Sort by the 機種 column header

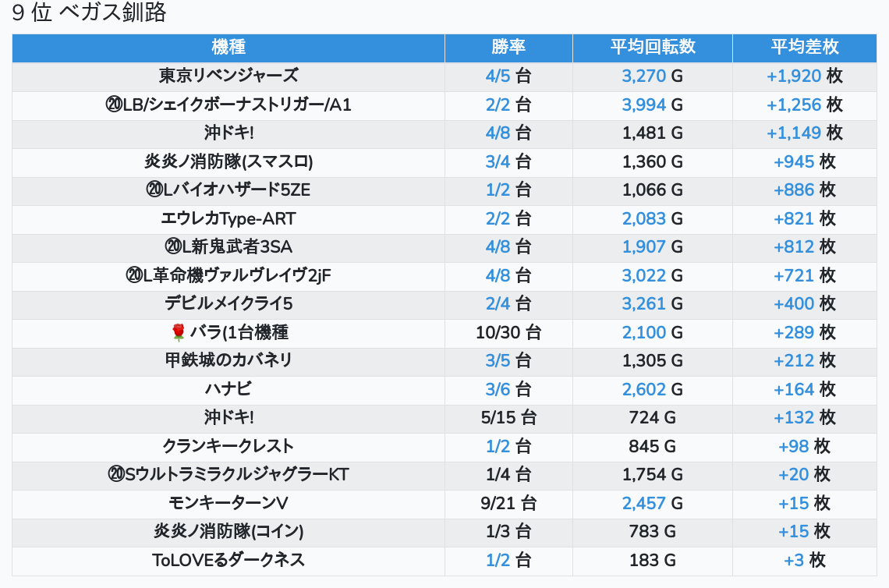pos(228,48)
